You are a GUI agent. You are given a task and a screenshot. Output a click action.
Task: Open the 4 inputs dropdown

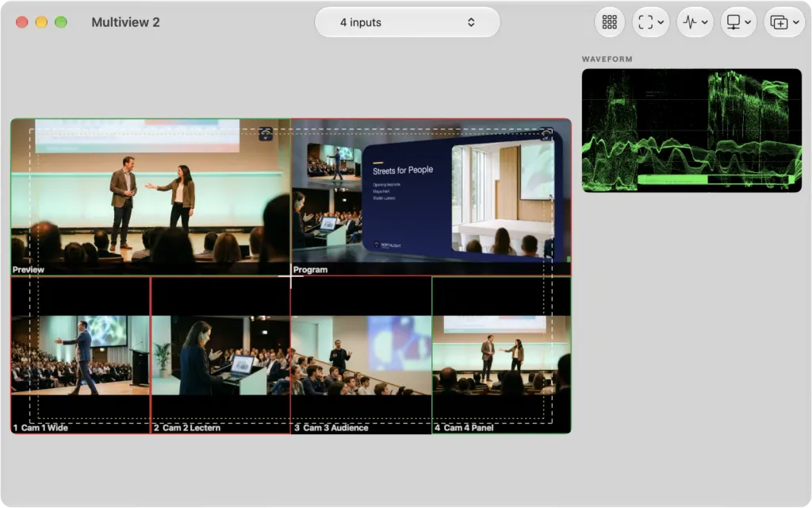(407, 22)
